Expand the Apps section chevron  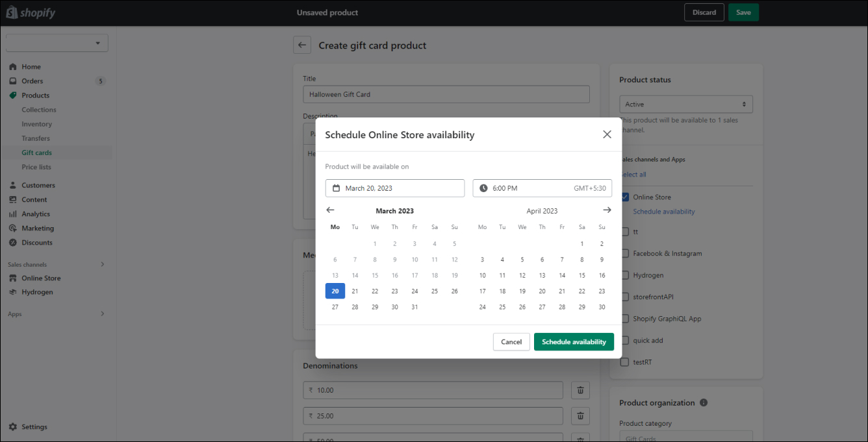pyautogui.click(x=102, y=313)
